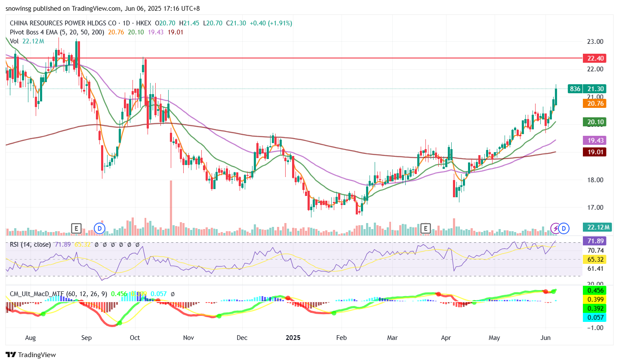This screenshot has height=364, width=619.
Task: Click the green 0.456 MACD axis label
Action: tap(595, 291)
